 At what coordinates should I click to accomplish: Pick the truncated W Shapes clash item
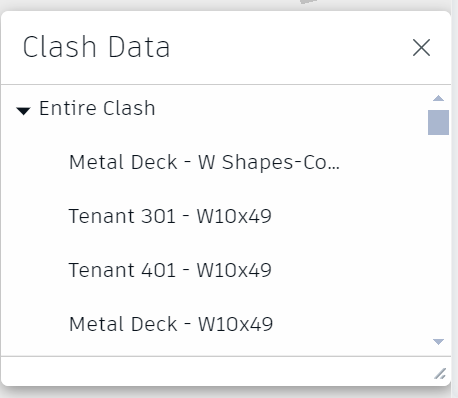pyautogui.click(x=204, y=162)
